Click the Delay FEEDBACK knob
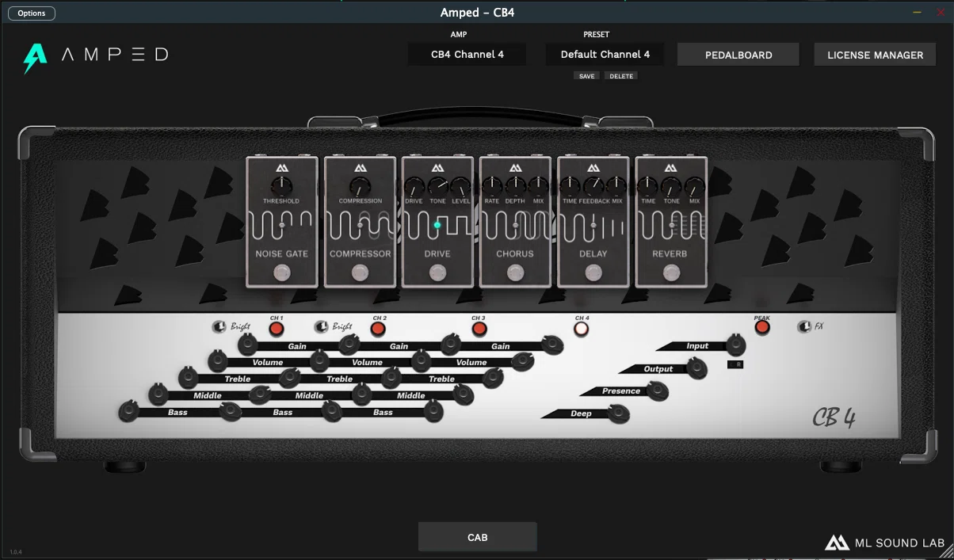Screen dimensions: 954x560 click(593, 187)
